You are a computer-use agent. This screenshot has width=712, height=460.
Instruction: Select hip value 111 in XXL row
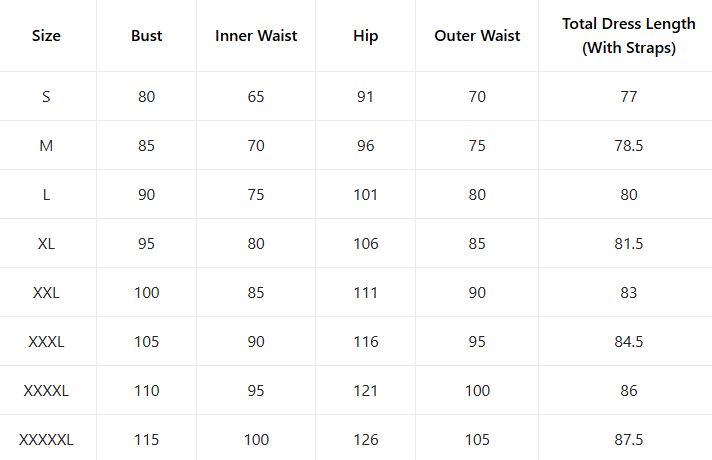366,293
